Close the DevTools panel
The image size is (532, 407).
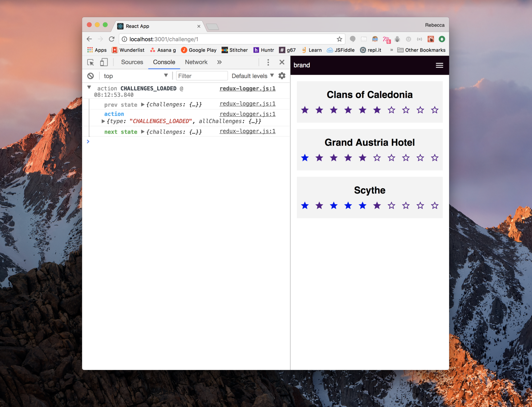coord(282,62)
